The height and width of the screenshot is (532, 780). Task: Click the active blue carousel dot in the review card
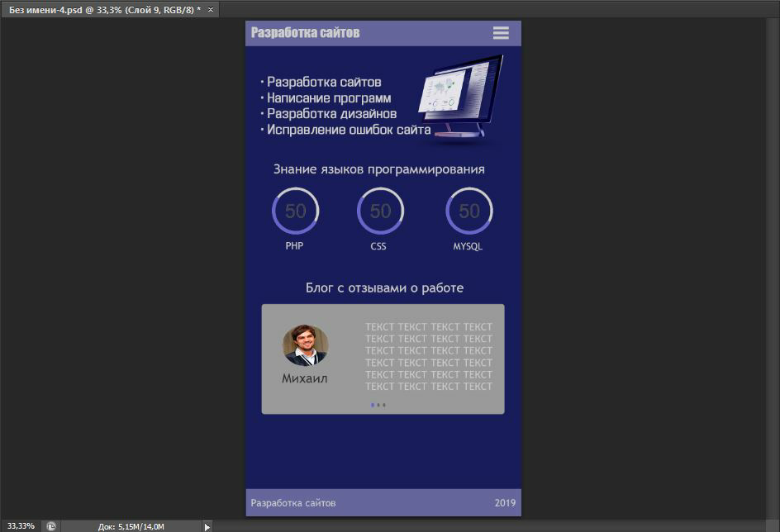coord(373,405)
